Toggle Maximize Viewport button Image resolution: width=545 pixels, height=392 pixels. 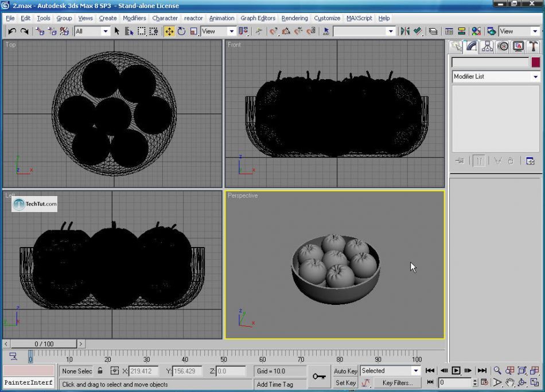[x=535, y=383]
